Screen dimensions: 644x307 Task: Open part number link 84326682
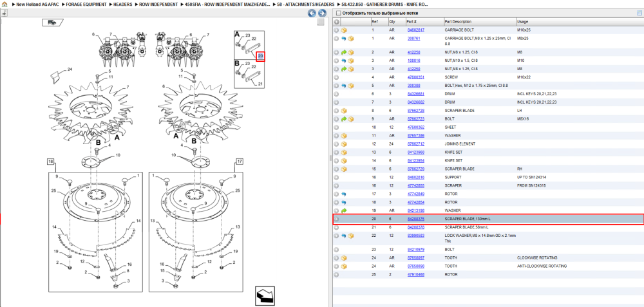pos(416,102)
